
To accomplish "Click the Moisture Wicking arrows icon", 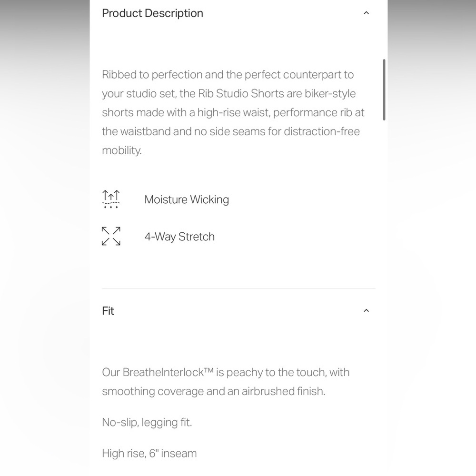I will [111, 199].
